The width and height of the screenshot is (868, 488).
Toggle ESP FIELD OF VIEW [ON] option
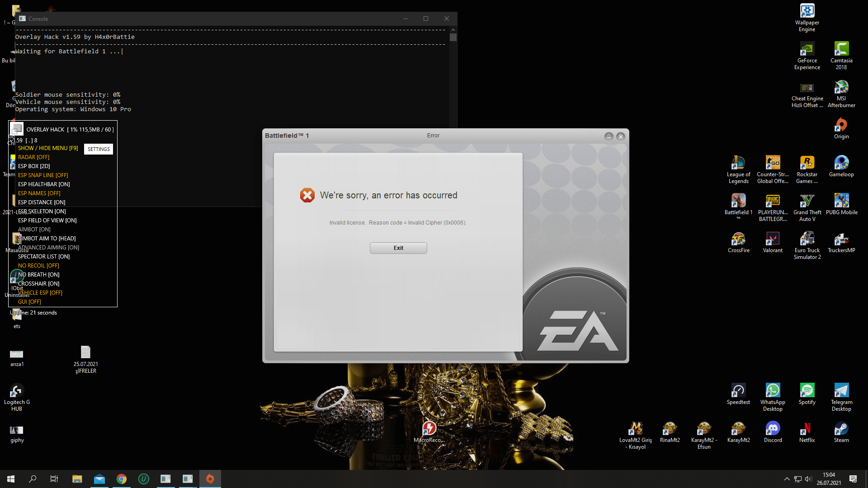tap(47, 221)
